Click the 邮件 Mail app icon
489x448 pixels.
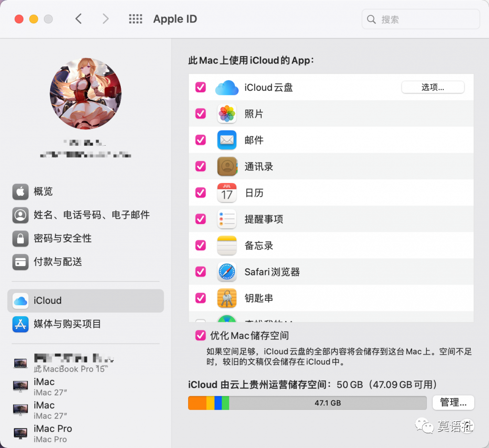pyautogui.click(x=227, y=140)
